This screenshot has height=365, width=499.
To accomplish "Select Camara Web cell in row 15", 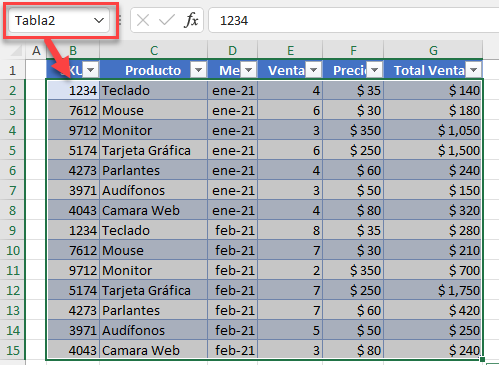I will 154,350.
